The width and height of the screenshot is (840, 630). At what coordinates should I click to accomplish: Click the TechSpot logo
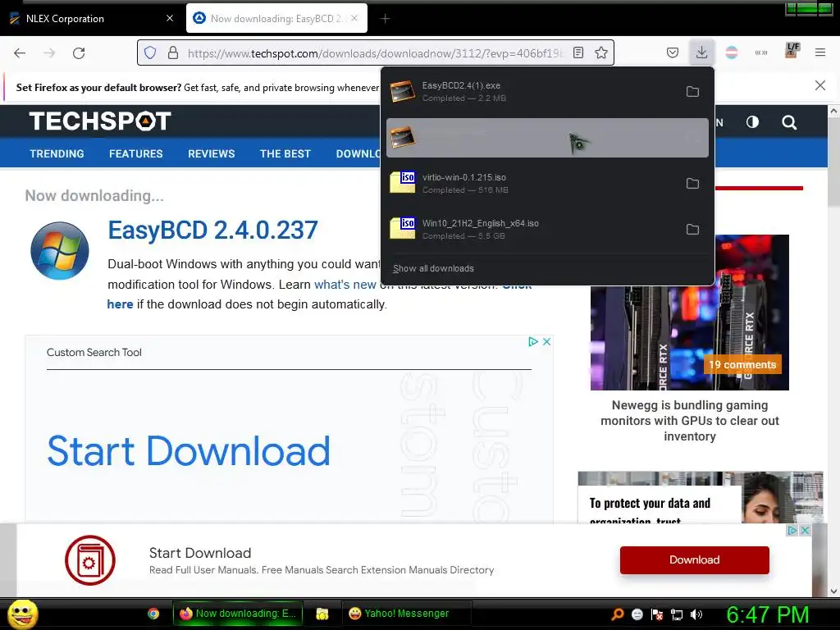click(x=100, y=121)
